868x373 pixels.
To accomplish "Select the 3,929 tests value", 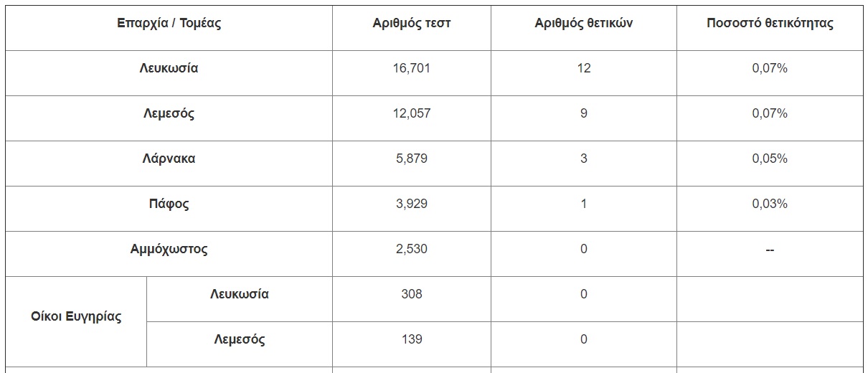I will click(412, 204).
